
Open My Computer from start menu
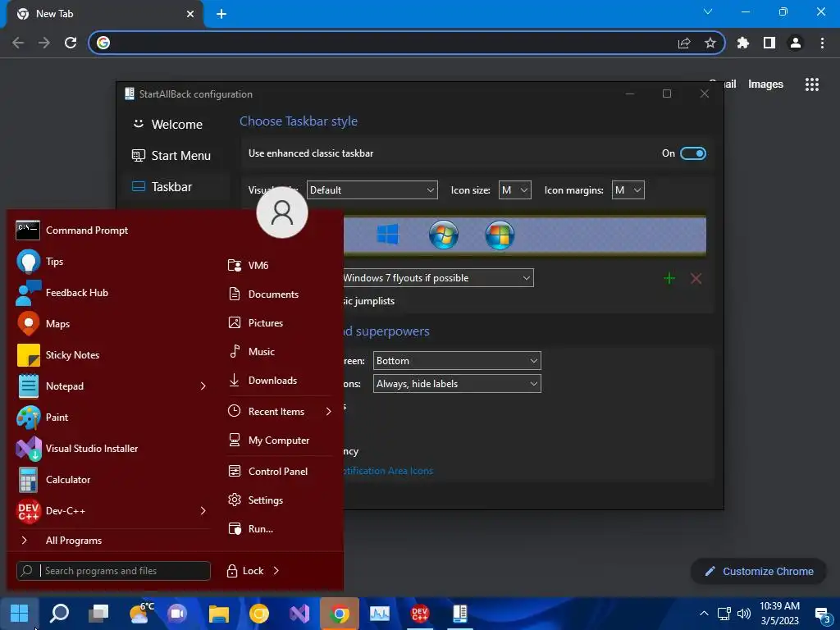279,441
